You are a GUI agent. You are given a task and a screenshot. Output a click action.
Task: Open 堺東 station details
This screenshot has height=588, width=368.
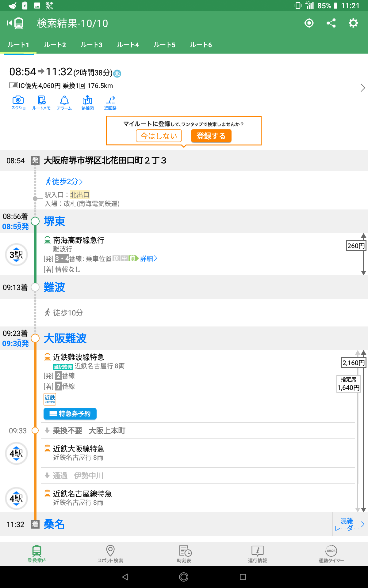[54, 221]
